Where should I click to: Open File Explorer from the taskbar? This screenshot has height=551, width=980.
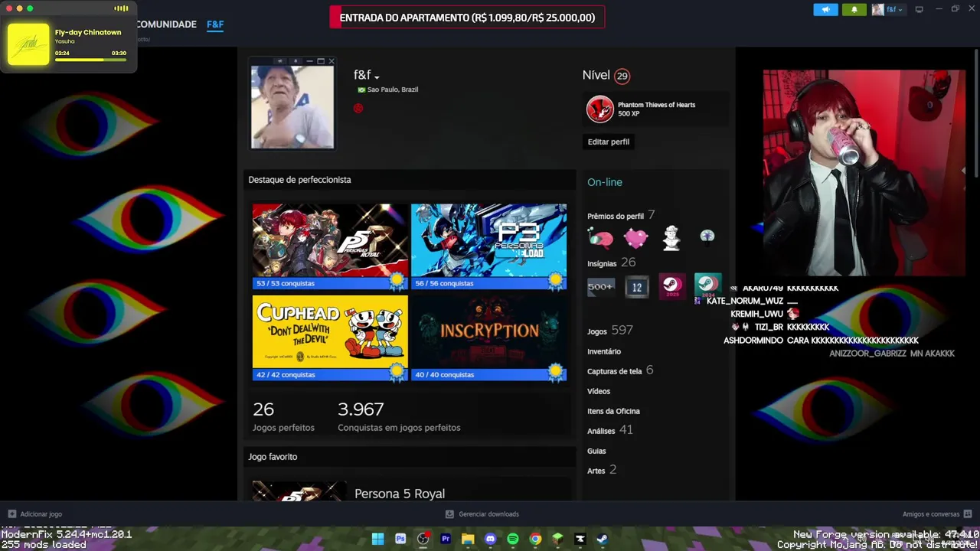(x=468, y=539)
